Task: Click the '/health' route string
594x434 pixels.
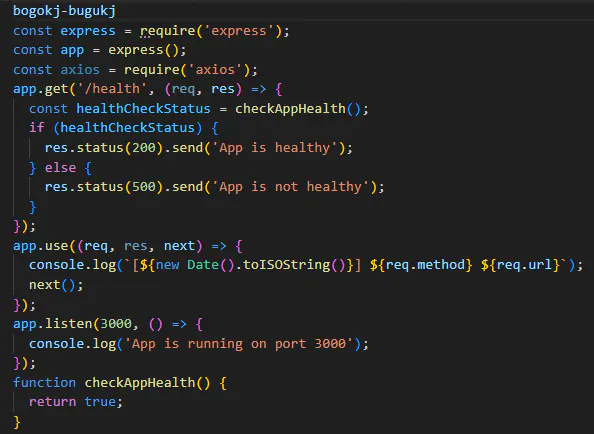Action: point(112,89)
